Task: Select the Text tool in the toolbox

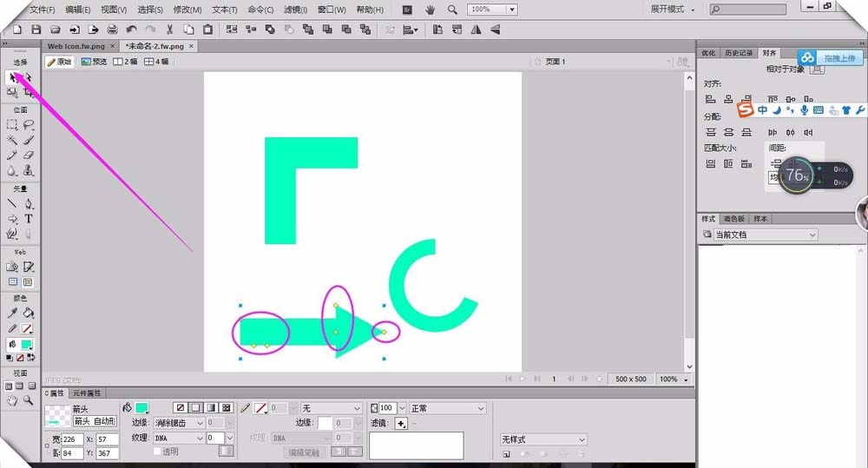Action: [x=29, y=219]
